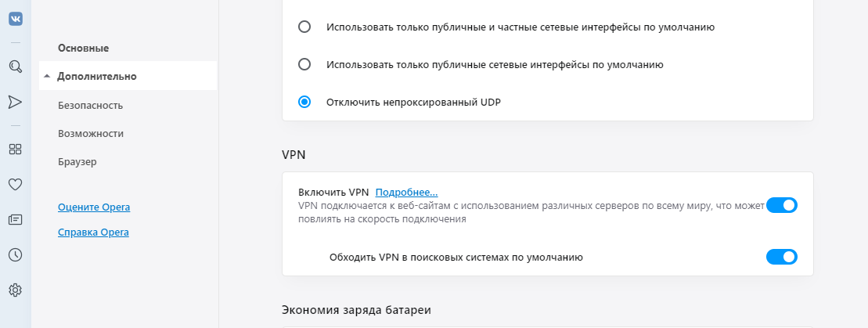Disable the "Включить VPN" toggle
Viewport: 868px width, 328px height.
(781, 205)
